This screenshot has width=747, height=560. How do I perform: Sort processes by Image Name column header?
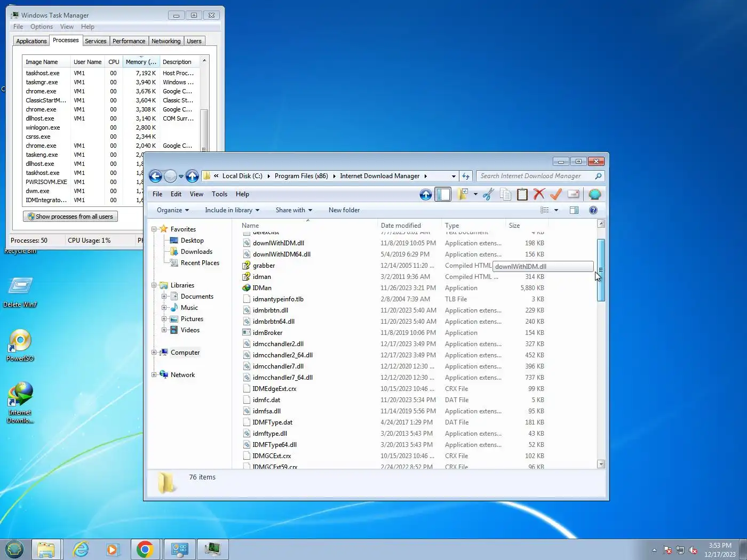[46, 62]
